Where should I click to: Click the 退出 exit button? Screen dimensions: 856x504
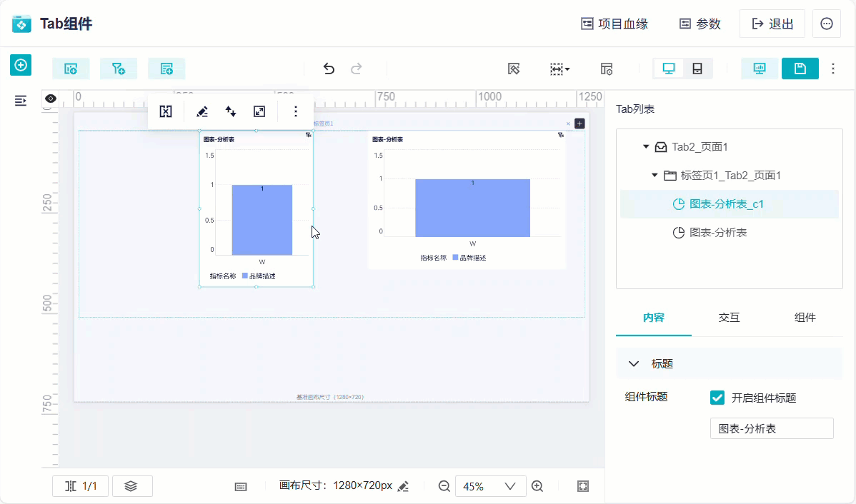click(772, 24)
